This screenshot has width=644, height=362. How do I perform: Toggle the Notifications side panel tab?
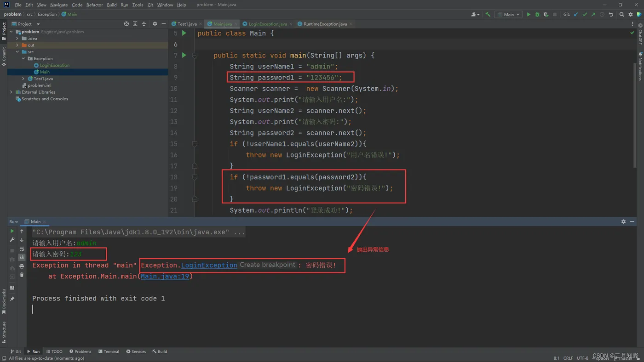[640, 67]
